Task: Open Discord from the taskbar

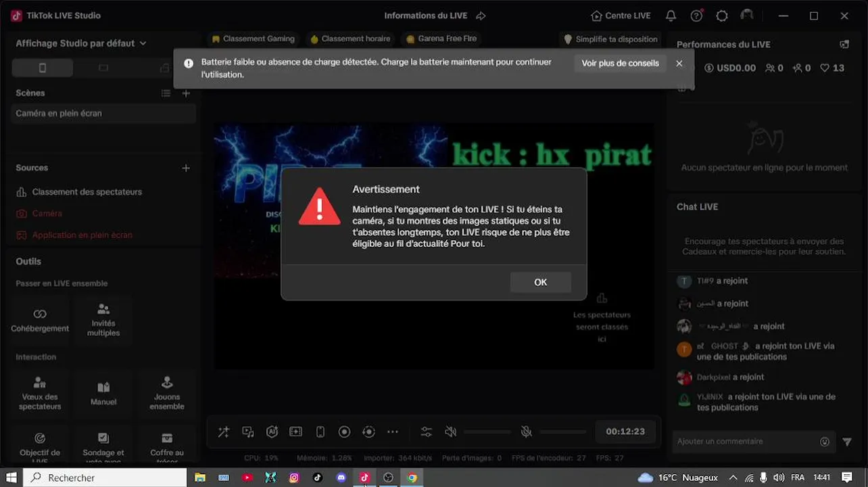Action: click(341, 478)
